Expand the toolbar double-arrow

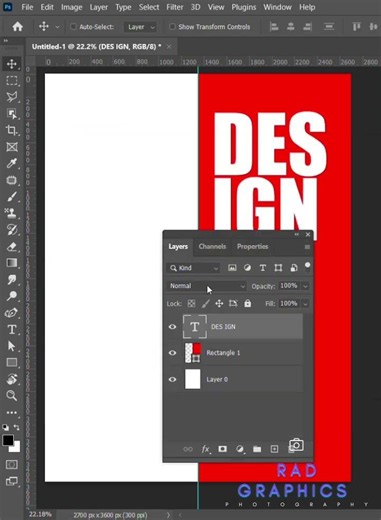6,41
